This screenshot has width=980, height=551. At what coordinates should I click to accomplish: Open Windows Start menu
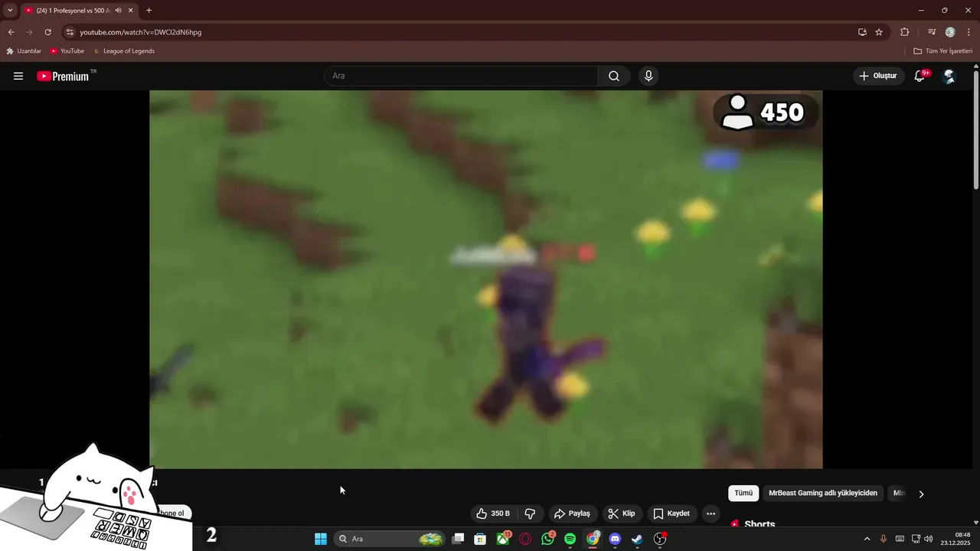coord(321,539)
